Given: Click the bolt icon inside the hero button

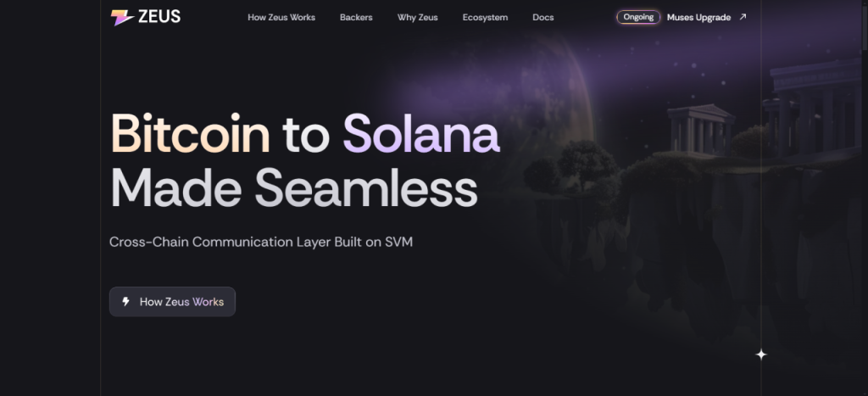Looking at the screenshot, I should (126, 301).
